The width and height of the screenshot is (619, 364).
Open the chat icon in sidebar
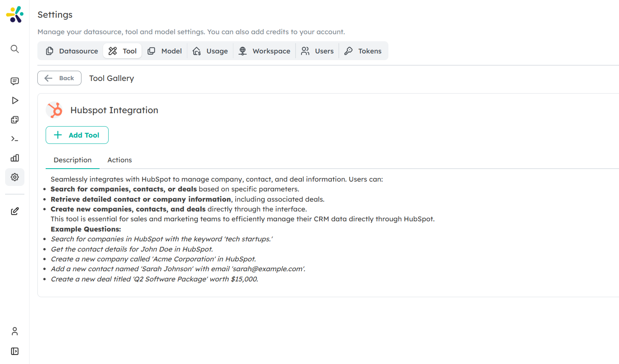(x=15, y=81)
